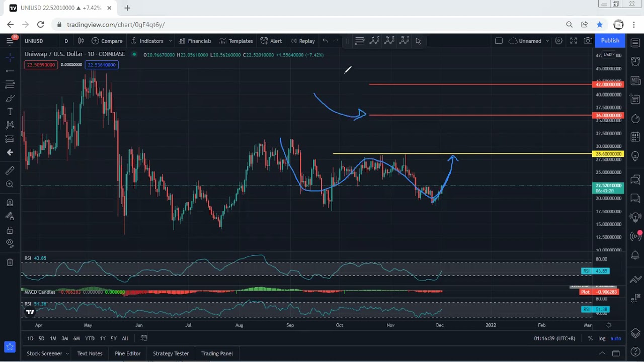The height and width of the screenshot is (362, 644).
Task: Take a chart snapshot with camera icon
Action: (588, 41)
